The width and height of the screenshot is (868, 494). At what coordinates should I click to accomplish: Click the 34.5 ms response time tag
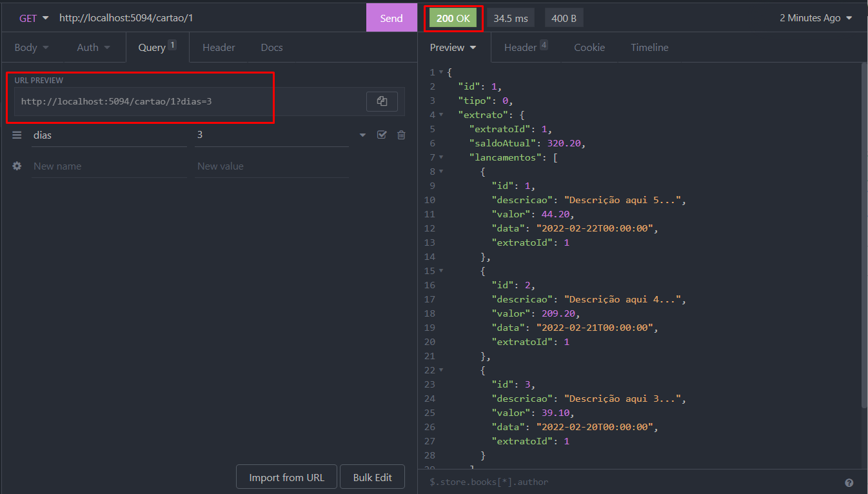point(511,18)
